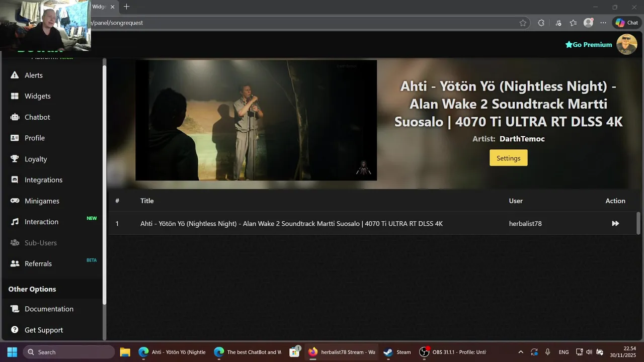The width and height of the screenshot is (644, 362).
Task: Switch to The best ChatBot Edge window
Action: (248, 352)
